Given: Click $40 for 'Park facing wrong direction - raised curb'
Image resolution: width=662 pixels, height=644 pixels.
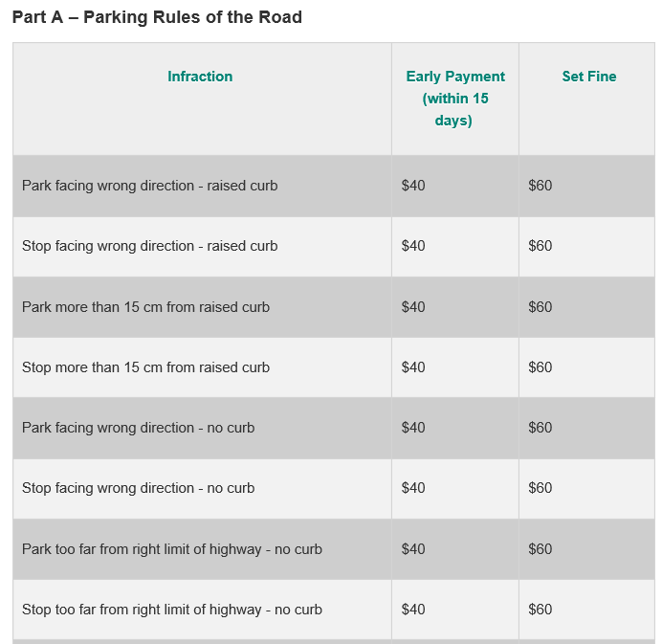Looking at the screenshot, I should coord(413,186).
